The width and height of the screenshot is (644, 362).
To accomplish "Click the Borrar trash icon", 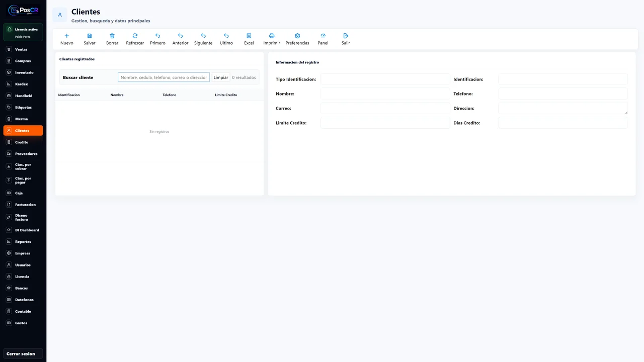I will (x=112, y=36).
